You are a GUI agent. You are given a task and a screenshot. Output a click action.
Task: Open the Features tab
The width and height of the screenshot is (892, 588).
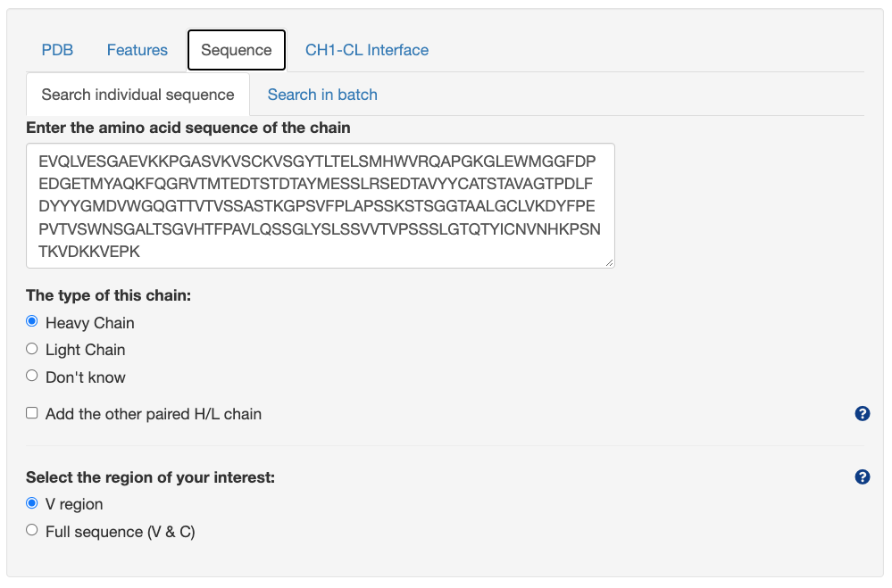137,50
